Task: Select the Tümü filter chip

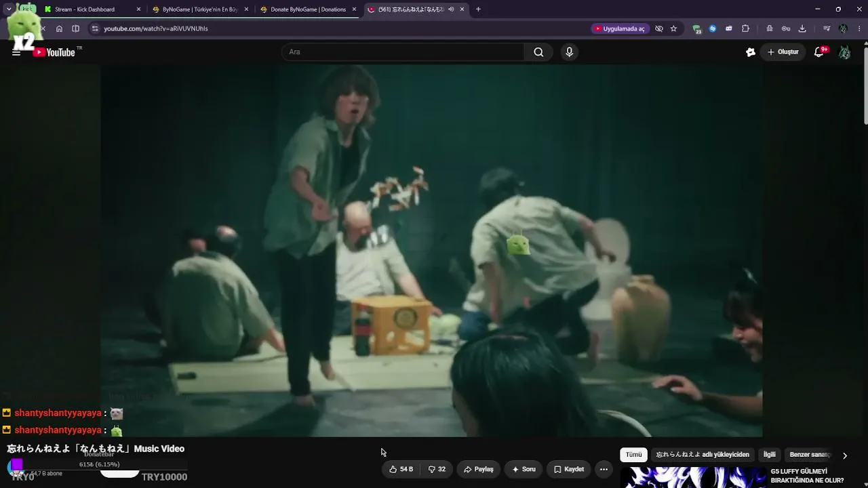Action: coord(633,455)
